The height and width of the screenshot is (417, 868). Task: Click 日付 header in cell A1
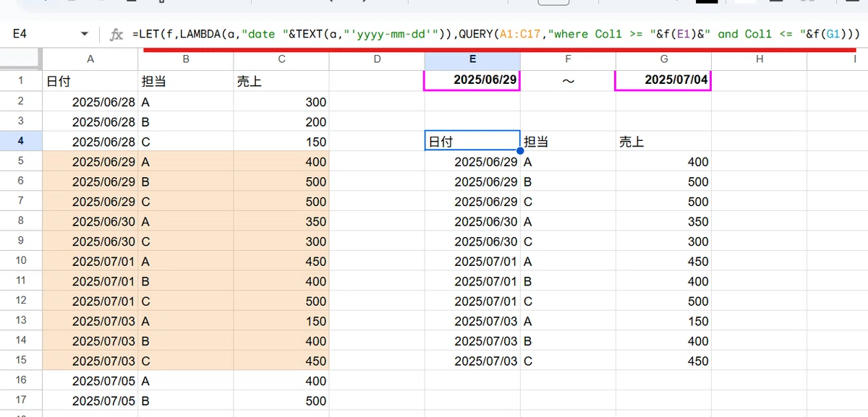(x=90, y=81)
